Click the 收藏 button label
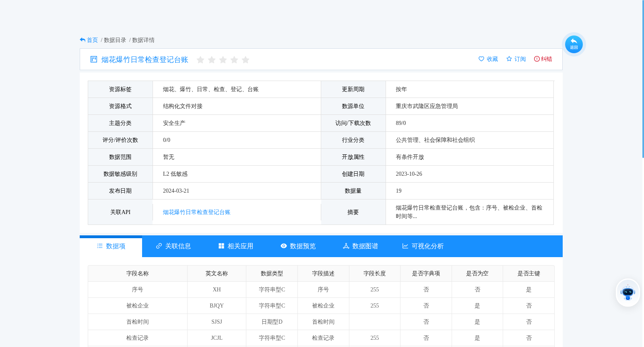This screenshot has height=347, width=644. (492, 59)
